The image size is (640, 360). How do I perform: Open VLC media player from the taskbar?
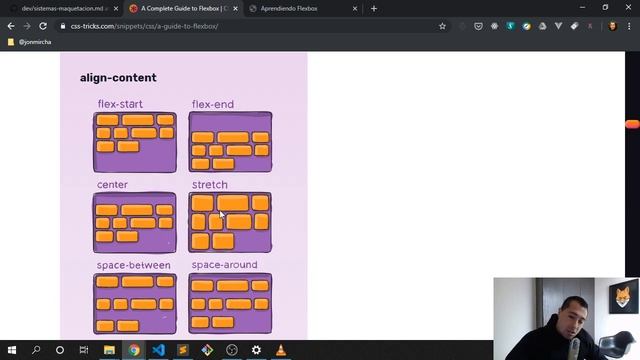tap(281, 350)
